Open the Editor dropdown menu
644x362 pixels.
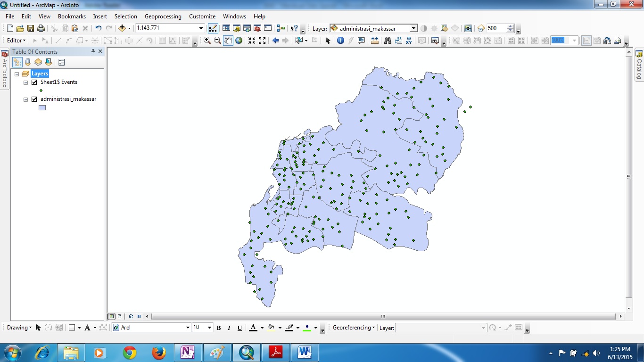click(16, 40)
